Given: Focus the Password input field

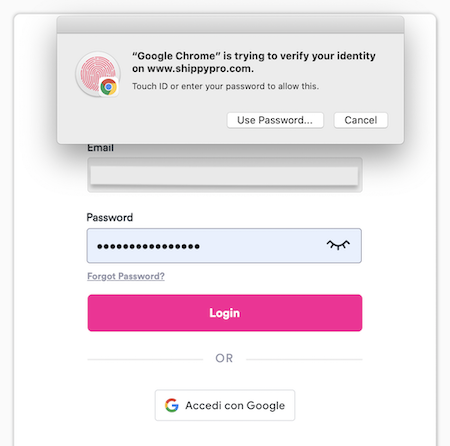Looking at the screenshot, I should tap(224, 246).
